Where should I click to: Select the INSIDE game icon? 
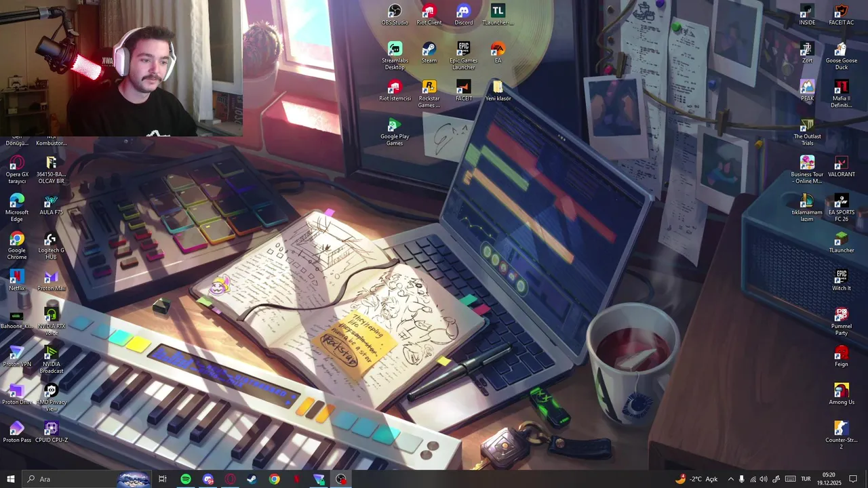click(x=807, y=15)
